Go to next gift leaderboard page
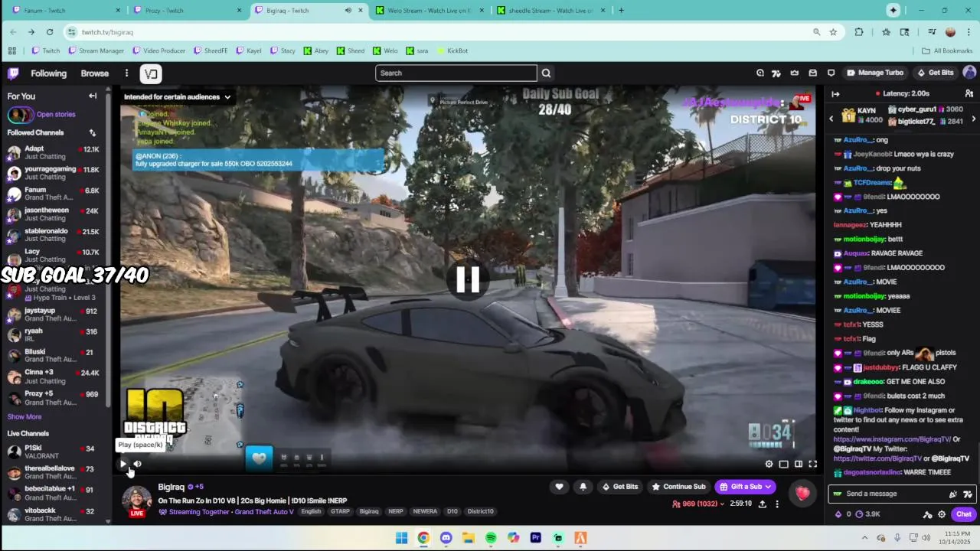 974,119
